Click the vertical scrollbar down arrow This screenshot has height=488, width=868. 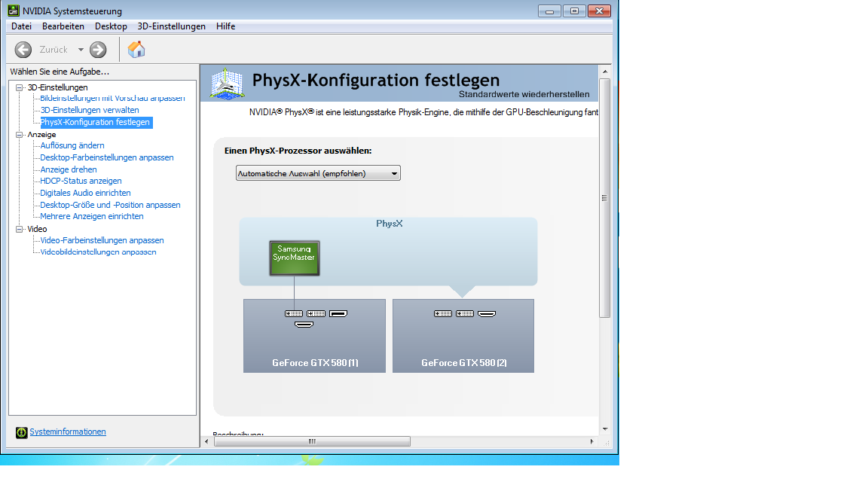pyautogui.click(x=605, y=429)
